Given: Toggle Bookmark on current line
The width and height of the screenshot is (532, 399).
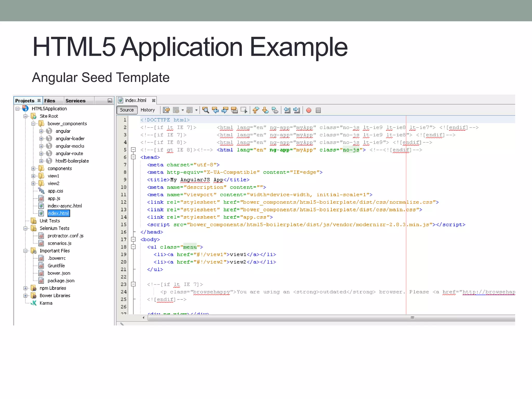Looking at the screenshot, I should click(x=275, y=110).
